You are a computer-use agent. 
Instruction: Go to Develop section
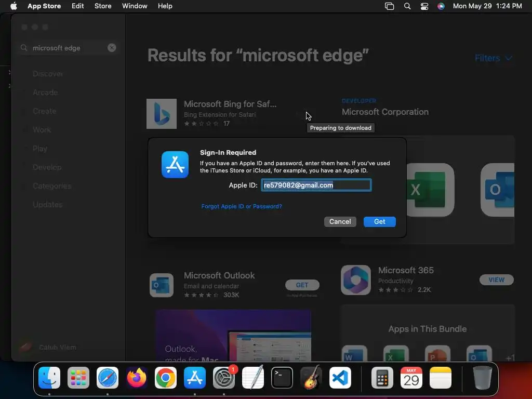pyautogui.click(x=47, y=167)
